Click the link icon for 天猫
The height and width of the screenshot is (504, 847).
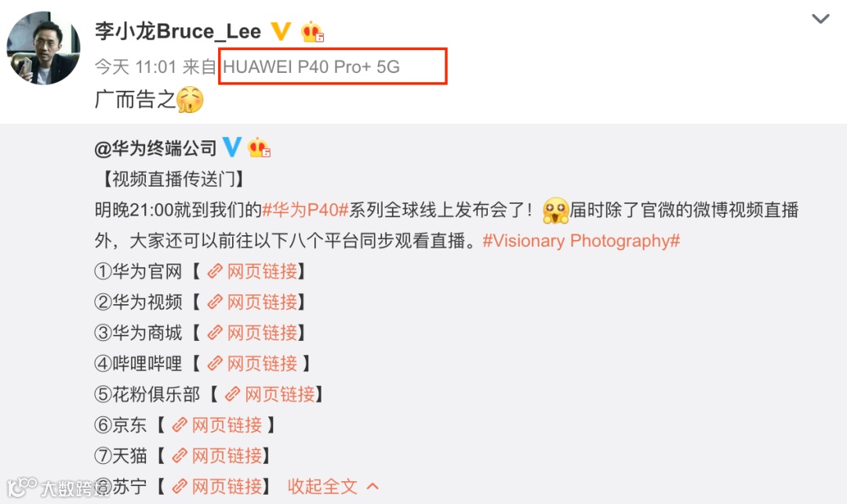(x=180, y=456)
